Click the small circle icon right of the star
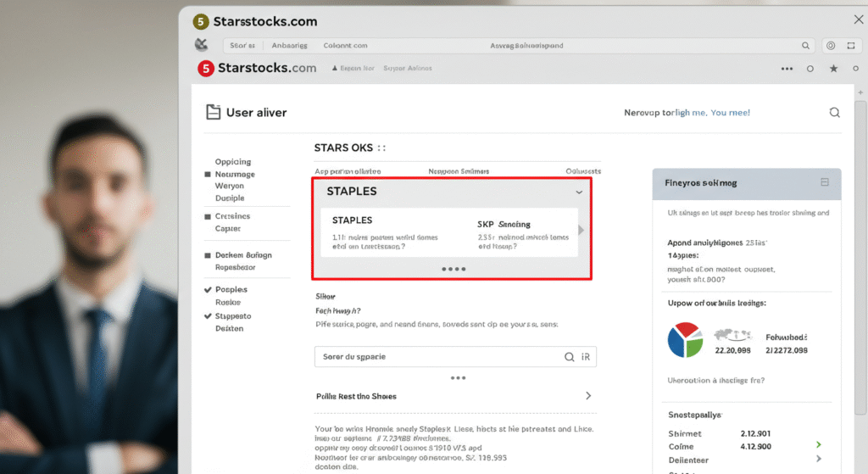The height and width of the screenshot is (474, 868). [855, 69]
